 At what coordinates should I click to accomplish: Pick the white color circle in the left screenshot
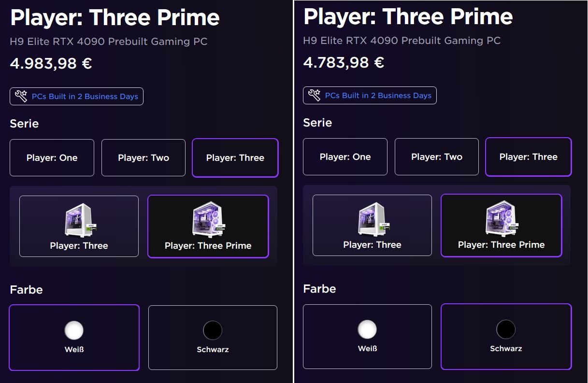pos(74,331)
